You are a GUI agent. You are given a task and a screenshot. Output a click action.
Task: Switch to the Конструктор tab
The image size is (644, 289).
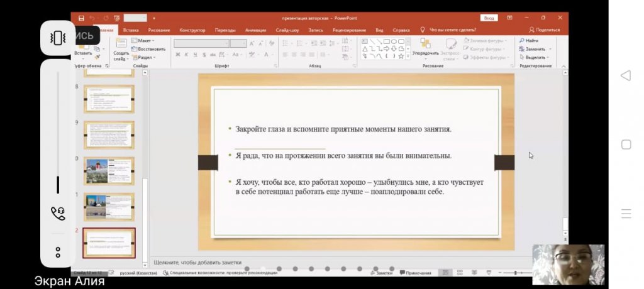point(192,30)
